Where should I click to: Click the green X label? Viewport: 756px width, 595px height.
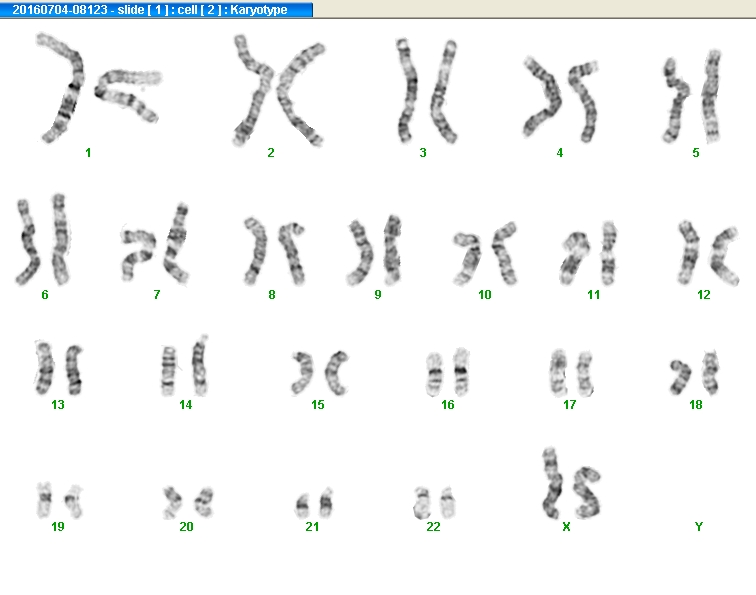click(567, 527)
